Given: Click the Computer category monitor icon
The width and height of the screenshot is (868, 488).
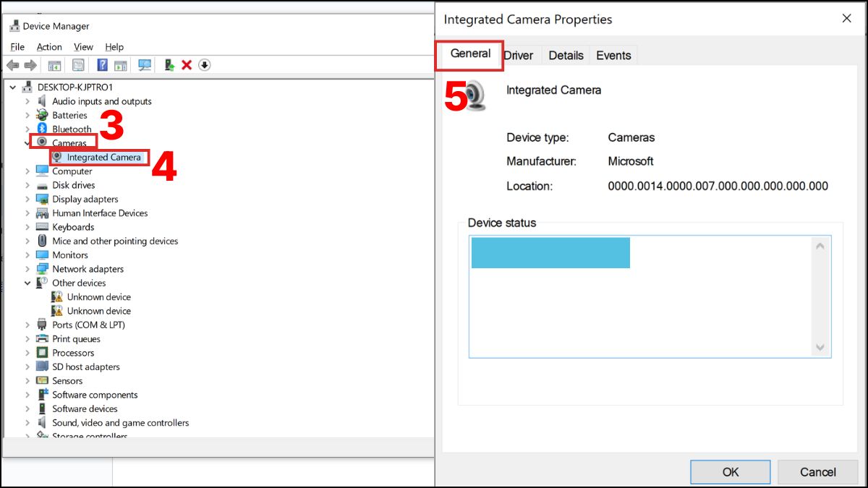Looking at the screenshot, I should (x=42, y=171).
